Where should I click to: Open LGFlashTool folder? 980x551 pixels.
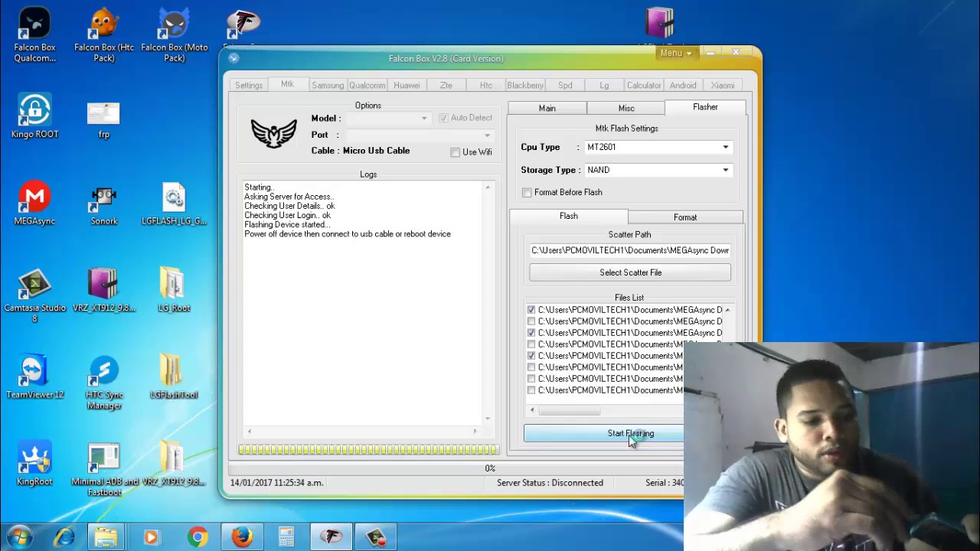point(174,377)
